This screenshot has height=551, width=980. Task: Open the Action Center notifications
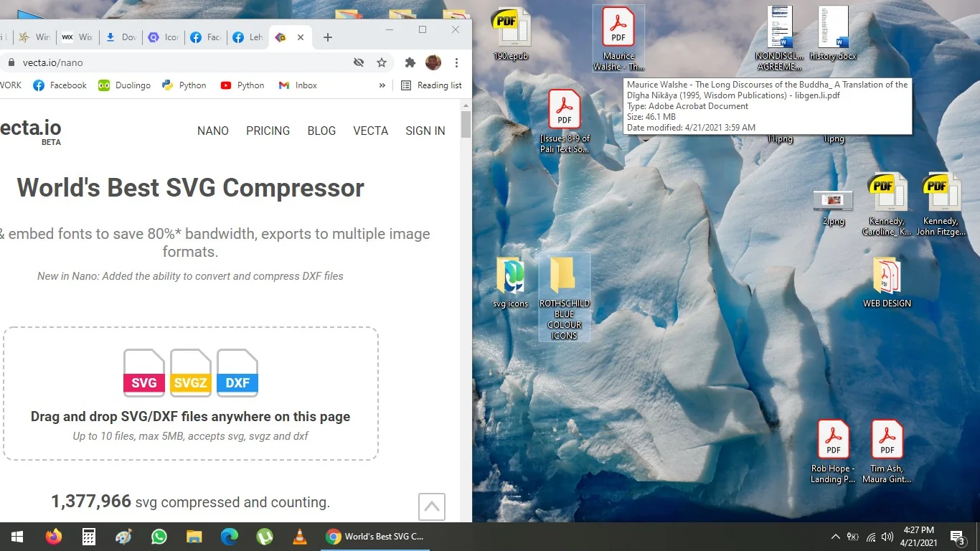click(957, 537)
